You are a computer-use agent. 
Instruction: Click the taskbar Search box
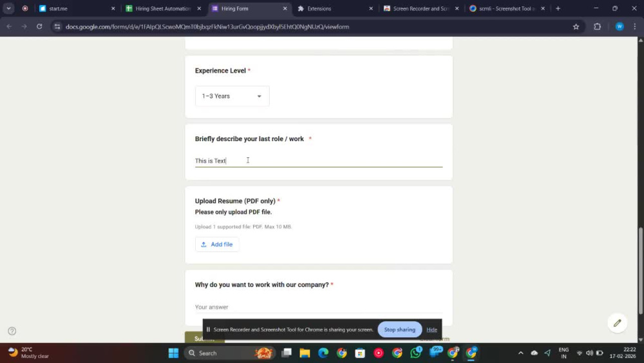tap(230, 353)
